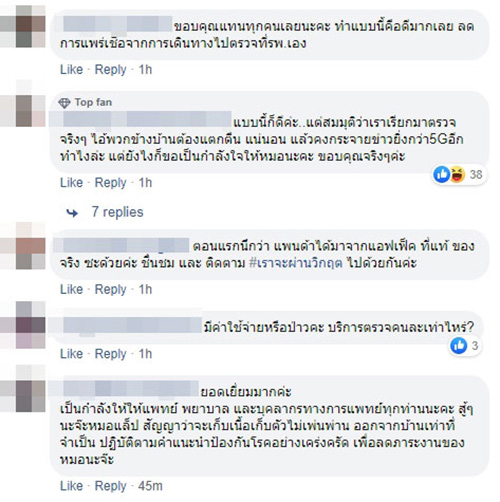Open the first commenter's pixelated avatar
The image size is (500, 502).
point(23,27)
